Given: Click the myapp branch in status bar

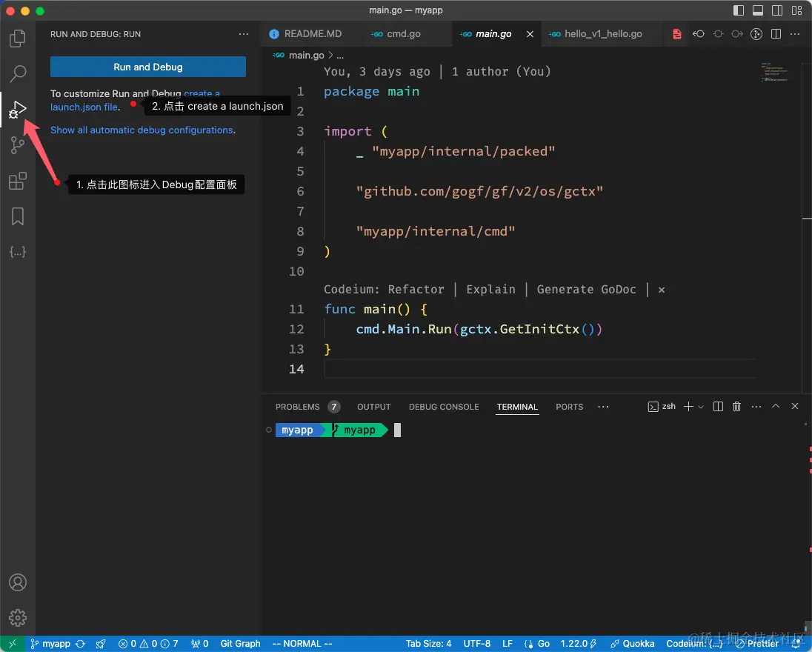Looking at the screenshot, I should coord(50,644).
